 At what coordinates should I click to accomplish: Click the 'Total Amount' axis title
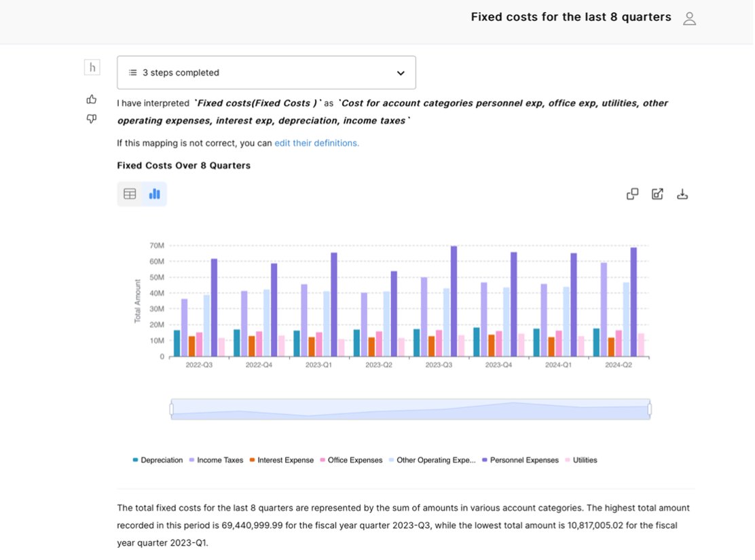[138, 301]
